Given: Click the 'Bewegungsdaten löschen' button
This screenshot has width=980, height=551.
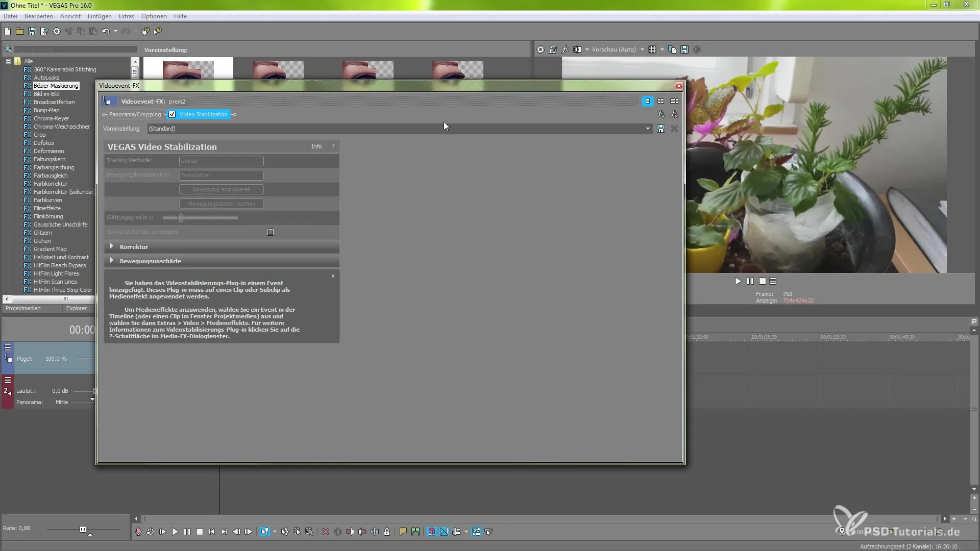Looking at the screenshot, I should 221,204.
